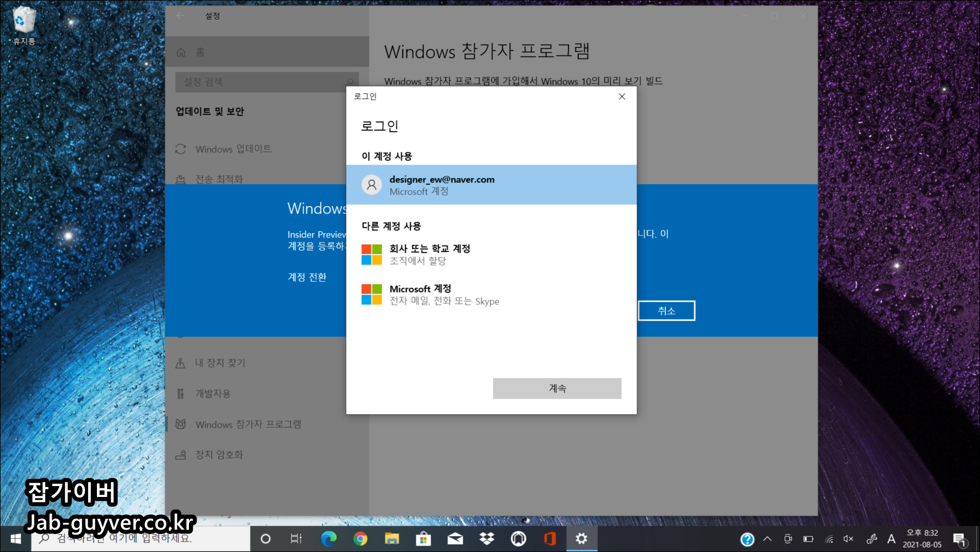The height and width of the screenshot is (552, 980).
Task: Open the clock and date flyout
Action: (922, 539)
